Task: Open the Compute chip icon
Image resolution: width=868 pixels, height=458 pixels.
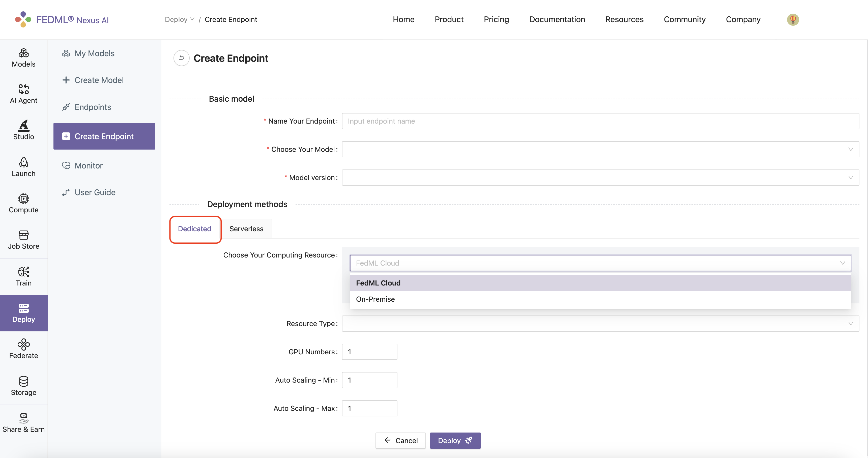Action: (24, 203)
